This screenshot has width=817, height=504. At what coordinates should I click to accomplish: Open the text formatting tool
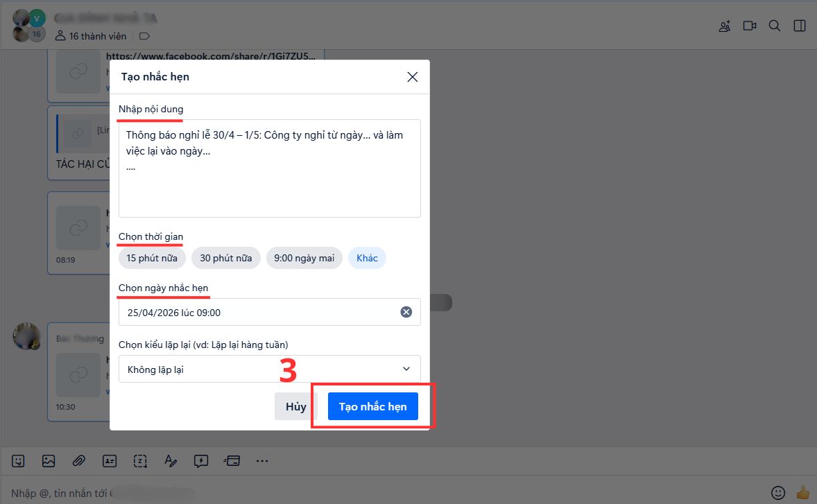coord(171,460)
